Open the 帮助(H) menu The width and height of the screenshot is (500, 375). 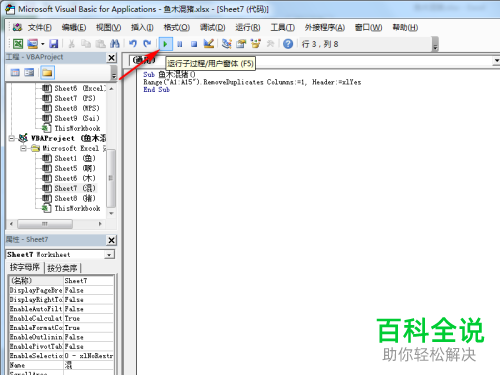[405, 27]
